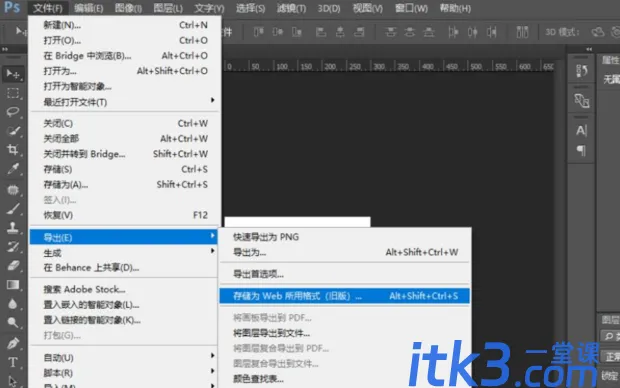
Task: Collapse the right panel dock arrows
Action: click(589, 49)
